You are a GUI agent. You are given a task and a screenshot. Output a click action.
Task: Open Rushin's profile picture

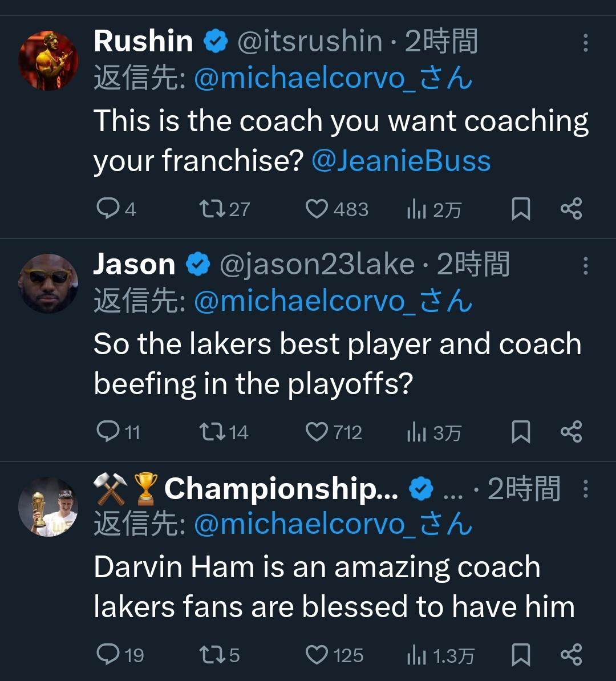48,61
